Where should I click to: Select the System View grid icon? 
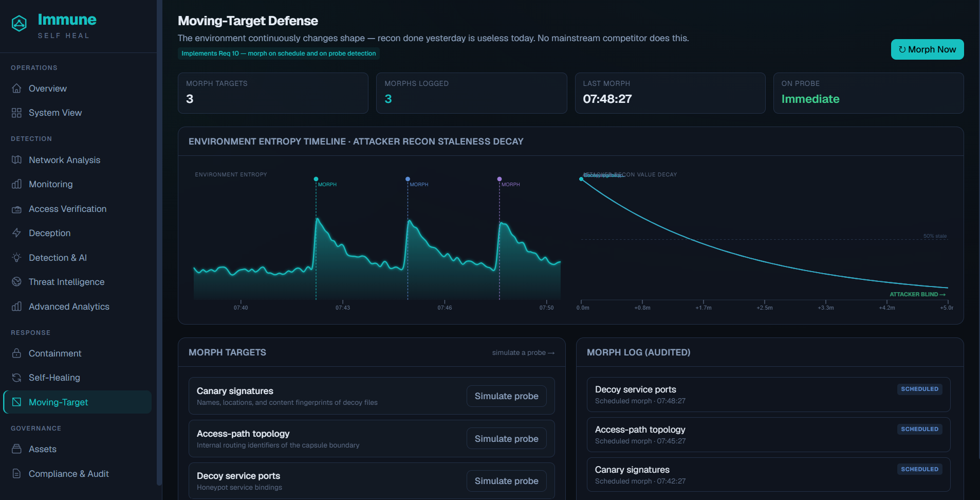coord(16,113)
